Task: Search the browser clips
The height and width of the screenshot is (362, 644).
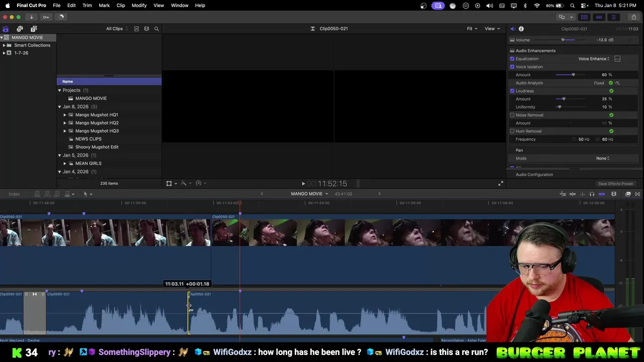Action: click(156, 29)
